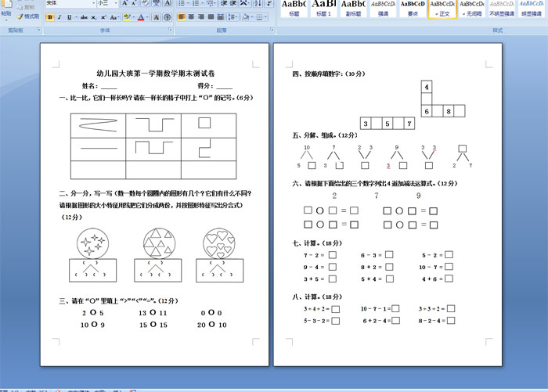
Task: Click the Grow Font icon
Action: pos(124,3)
